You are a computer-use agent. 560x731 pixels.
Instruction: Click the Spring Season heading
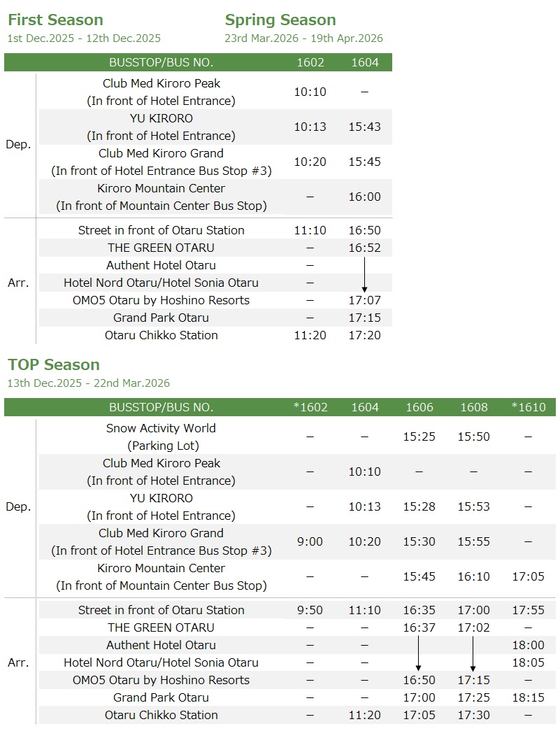coord(280,20)
